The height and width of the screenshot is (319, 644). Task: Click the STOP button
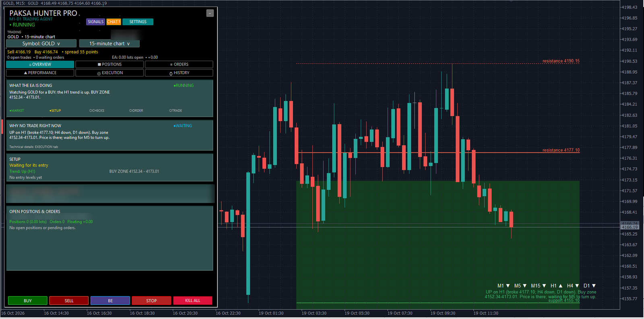pyautogui.click(x=151, y=300)
